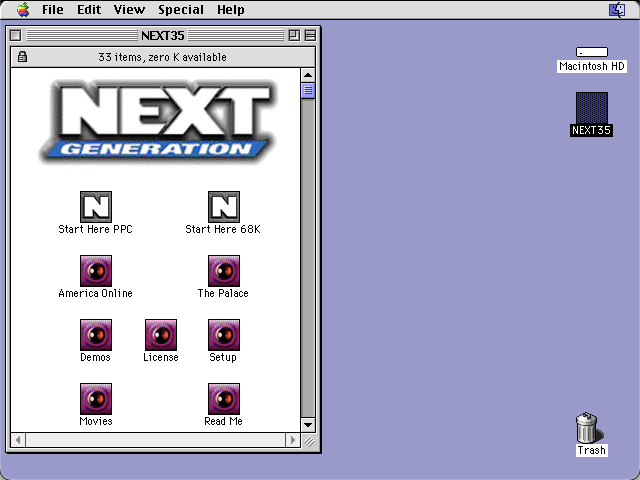The height and width of the screenshot is (480, 640).
Task: Click the NEXT35 window title text
Action: (162, 36)
